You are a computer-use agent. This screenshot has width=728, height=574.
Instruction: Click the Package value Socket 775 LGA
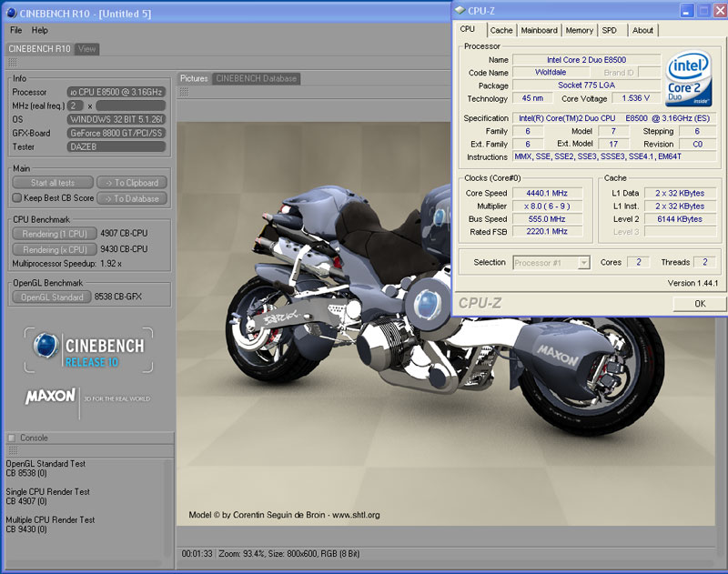pyautogui.click(x=586, y=86)
